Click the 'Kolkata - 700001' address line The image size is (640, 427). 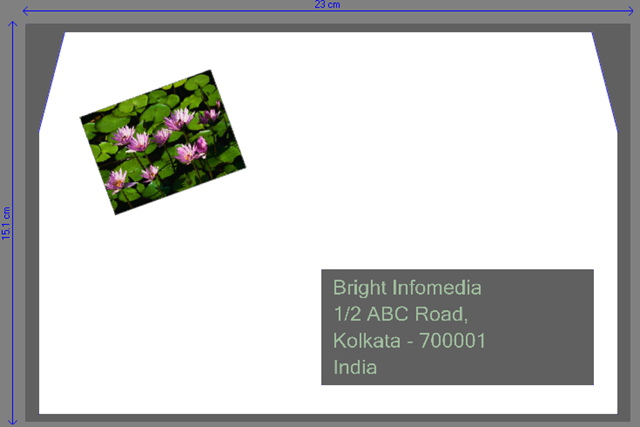409,340
